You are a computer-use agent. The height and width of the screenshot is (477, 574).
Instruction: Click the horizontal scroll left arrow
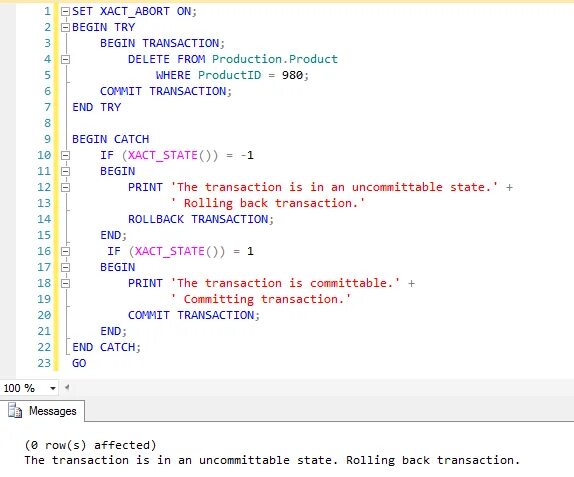tap(67, 387)
